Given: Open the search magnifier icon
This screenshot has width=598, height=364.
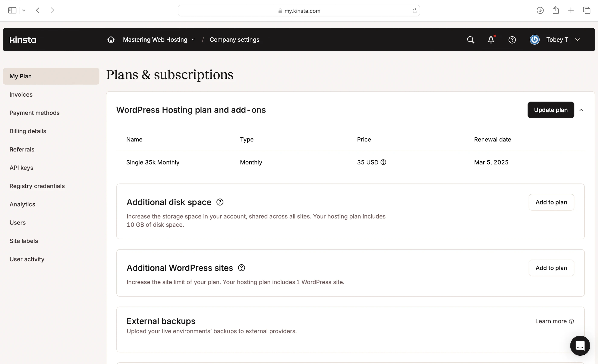Looking at the screenshot, I should click(x=470, y=40).
